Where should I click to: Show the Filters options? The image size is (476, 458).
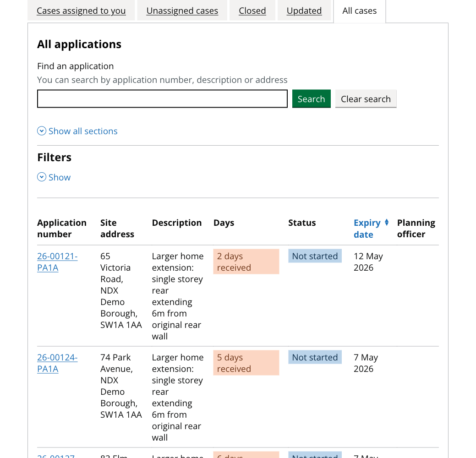59,177
